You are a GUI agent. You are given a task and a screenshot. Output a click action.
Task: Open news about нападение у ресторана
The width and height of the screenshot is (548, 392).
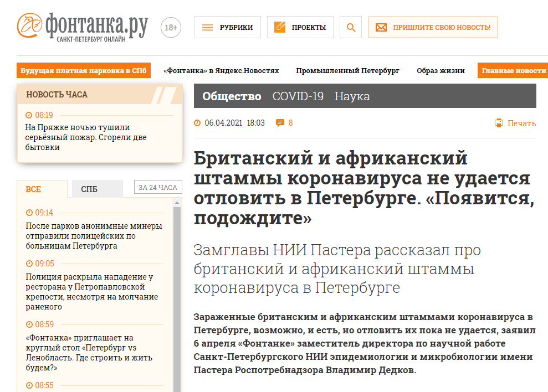click(92, 292)
